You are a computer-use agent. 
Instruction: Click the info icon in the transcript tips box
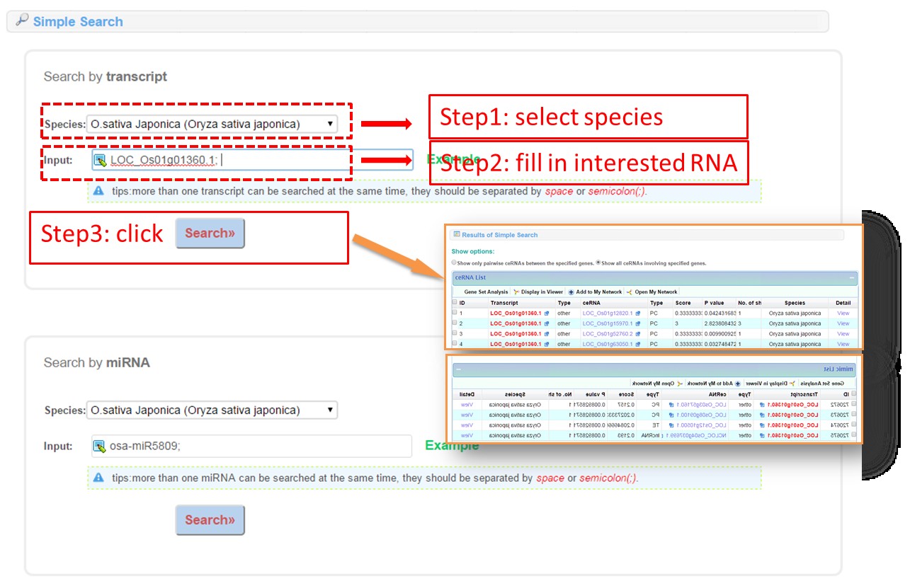(x=98, y=191)
